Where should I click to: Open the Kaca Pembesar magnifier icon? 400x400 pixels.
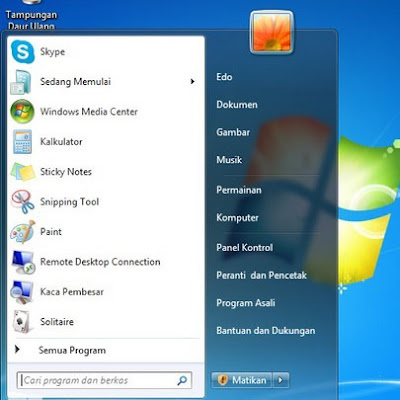click(22, 292)
